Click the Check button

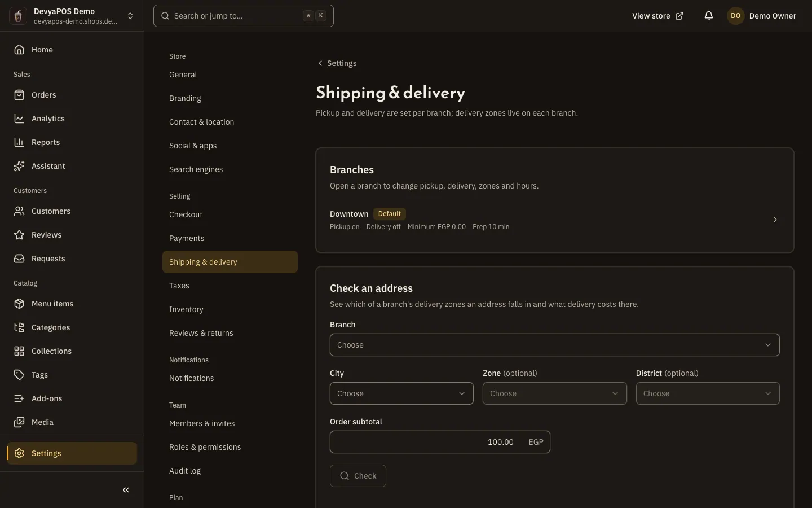tap(358, 476)
